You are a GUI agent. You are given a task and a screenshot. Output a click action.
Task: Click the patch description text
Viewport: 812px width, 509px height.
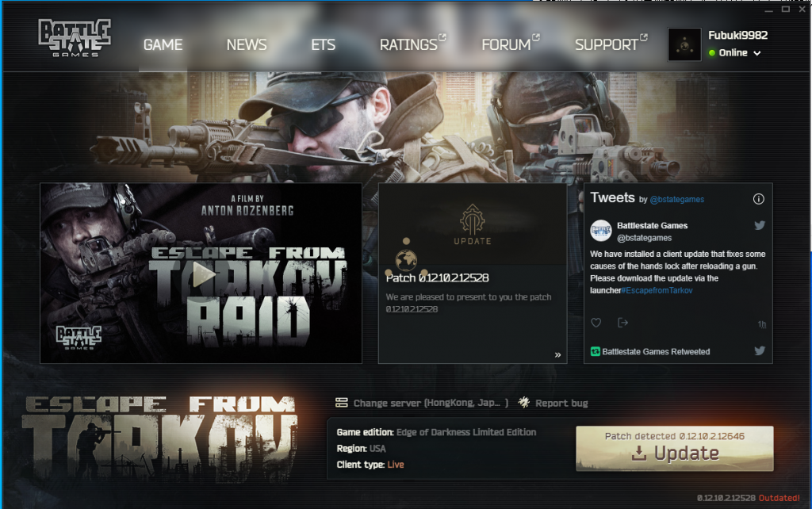[469, 303]
